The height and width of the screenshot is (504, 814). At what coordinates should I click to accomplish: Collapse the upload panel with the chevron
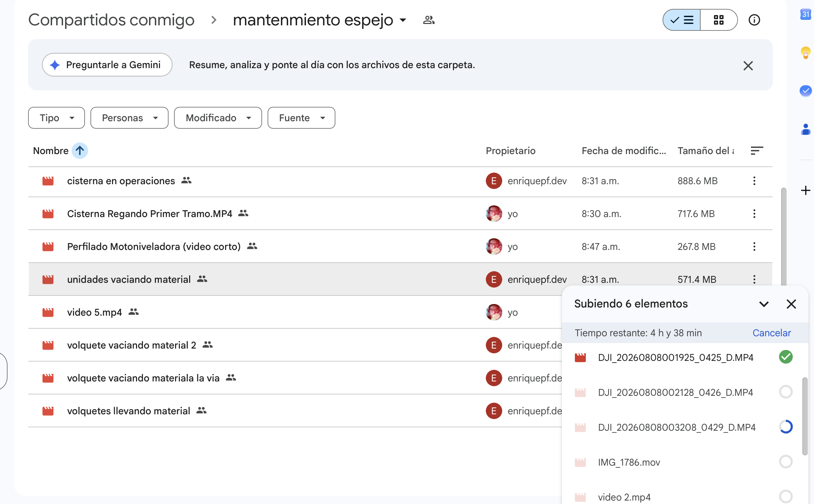[x=764, y=304]
